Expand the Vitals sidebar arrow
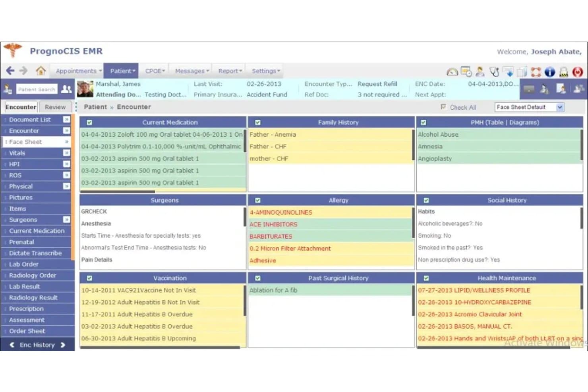Image resolution: width=588 pixels, height=392 pixels. point(66,153)
